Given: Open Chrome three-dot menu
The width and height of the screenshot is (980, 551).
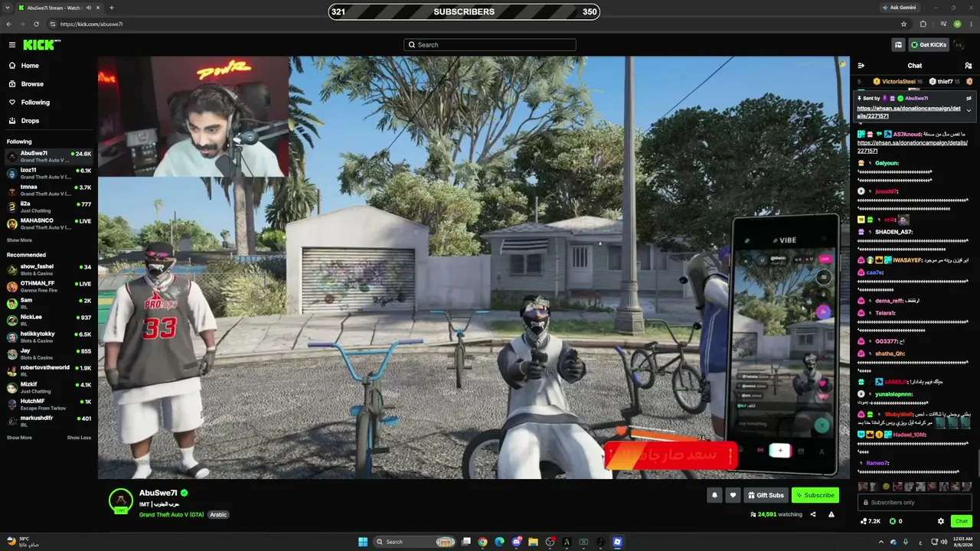Looking at the screenshot, I should [972, 24].
